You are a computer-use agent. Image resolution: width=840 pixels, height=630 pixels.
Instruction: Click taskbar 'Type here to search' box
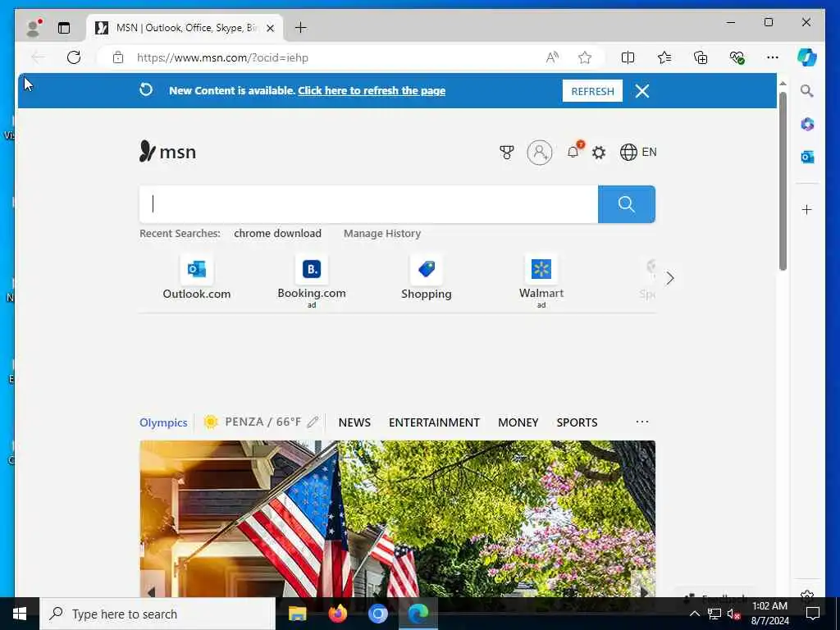click(157, 614)
